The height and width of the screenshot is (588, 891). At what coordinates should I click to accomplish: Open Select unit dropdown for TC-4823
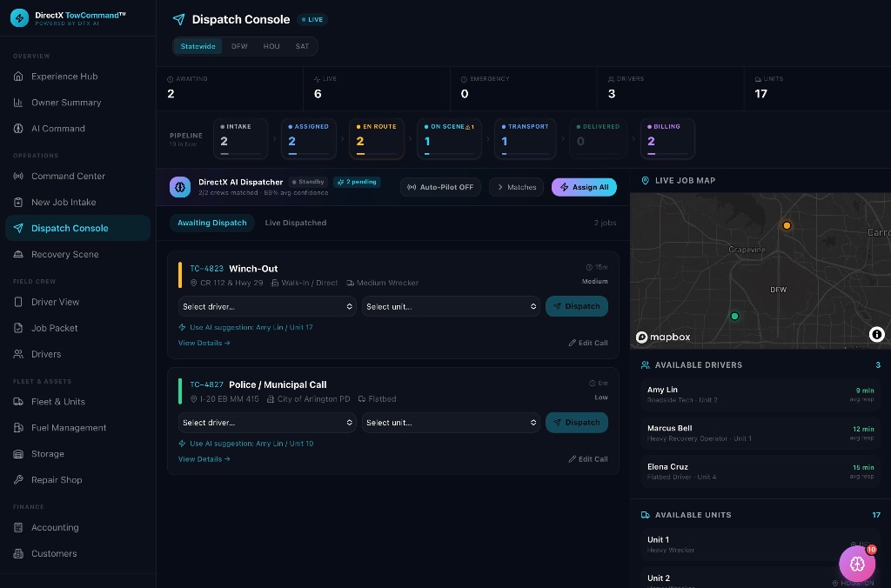[x=451, y=306]
